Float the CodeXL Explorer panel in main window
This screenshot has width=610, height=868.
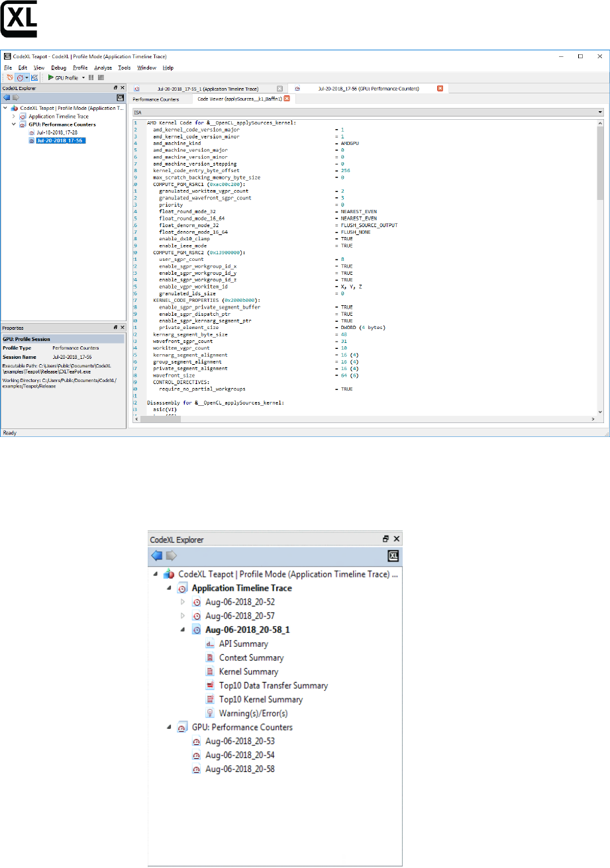pyautogui.click(x=115, y=87)
